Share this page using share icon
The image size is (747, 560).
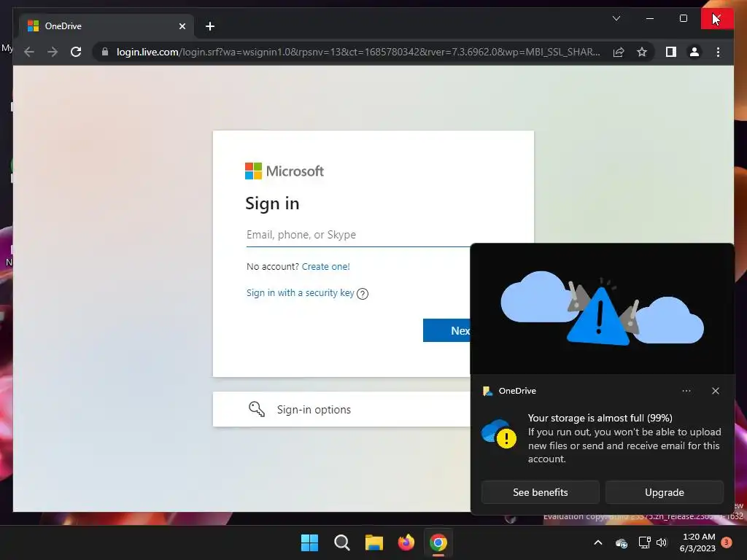click(619, 52)
